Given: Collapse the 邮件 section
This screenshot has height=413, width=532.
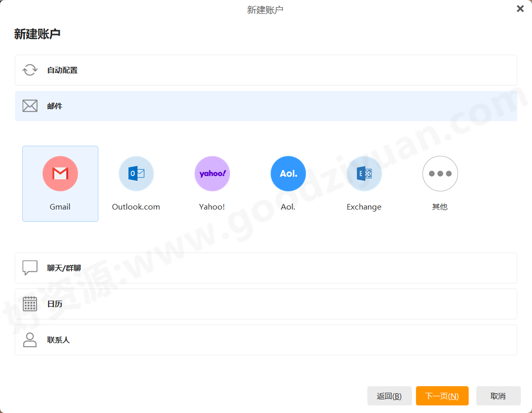Looking at the screenshot, I should 266,106.
